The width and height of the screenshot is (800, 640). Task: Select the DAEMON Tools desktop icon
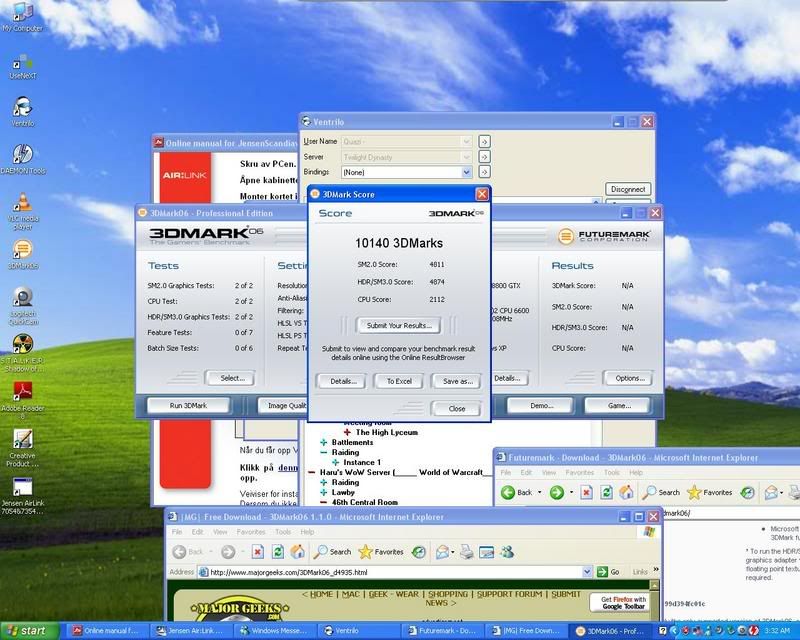[23, 159]
